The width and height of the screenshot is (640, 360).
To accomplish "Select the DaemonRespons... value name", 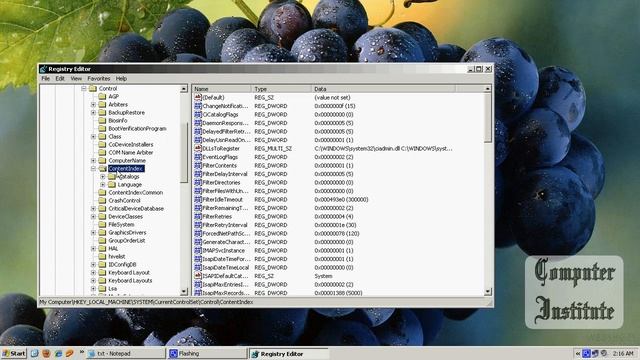I will click(225, 123).
